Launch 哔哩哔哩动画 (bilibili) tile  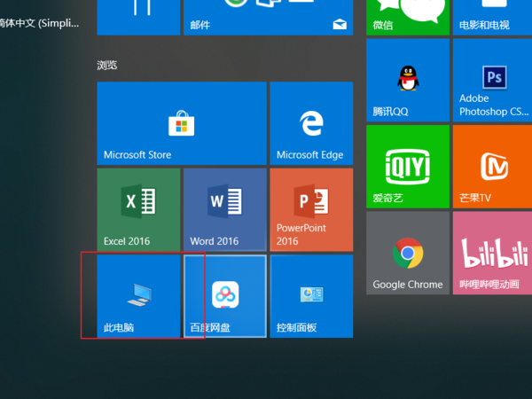(493, 253)
